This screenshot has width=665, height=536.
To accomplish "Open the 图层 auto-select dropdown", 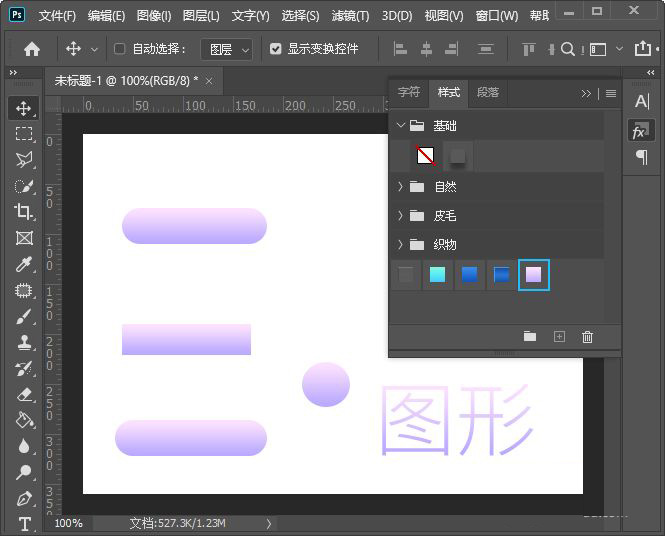I will (x=226, y=50).
